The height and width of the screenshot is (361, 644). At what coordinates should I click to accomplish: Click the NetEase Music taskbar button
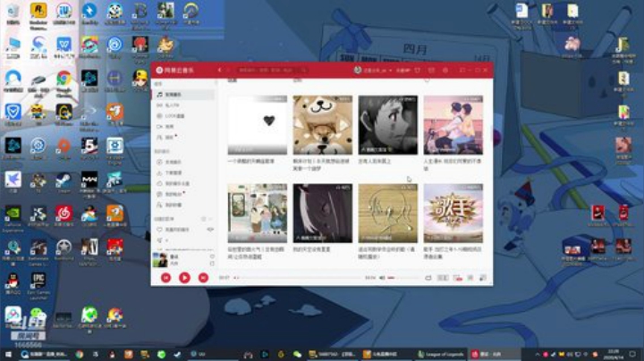494,354
